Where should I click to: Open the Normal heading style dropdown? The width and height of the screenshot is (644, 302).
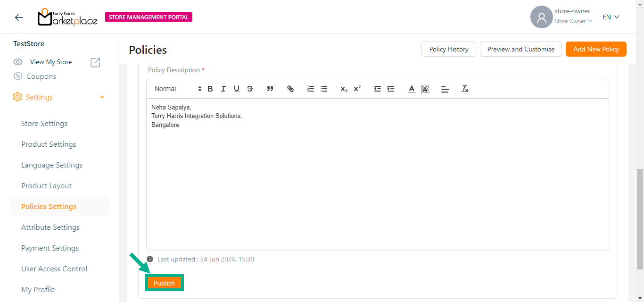[x=178, y=89]
